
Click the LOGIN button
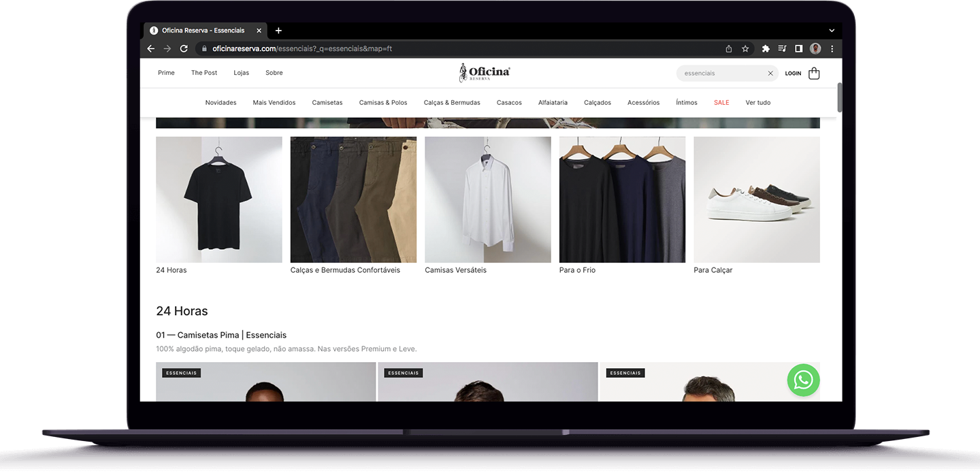[793, 74]
